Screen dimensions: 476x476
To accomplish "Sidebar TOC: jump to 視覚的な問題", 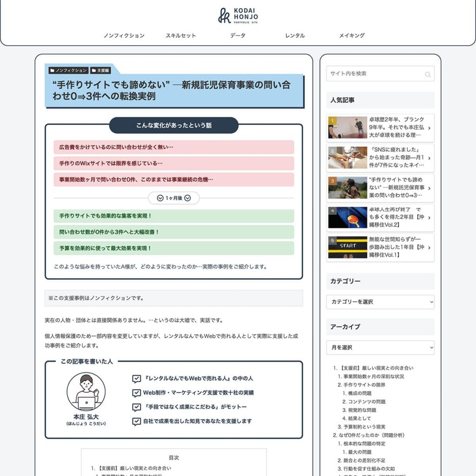I will [362, 410].
